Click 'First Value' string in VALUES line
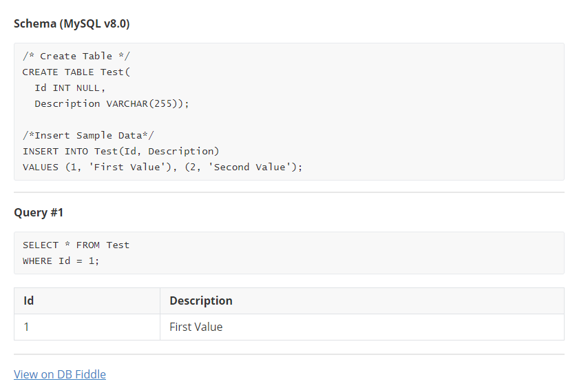The width and height of the screenshot is (588, 386). 129,167
